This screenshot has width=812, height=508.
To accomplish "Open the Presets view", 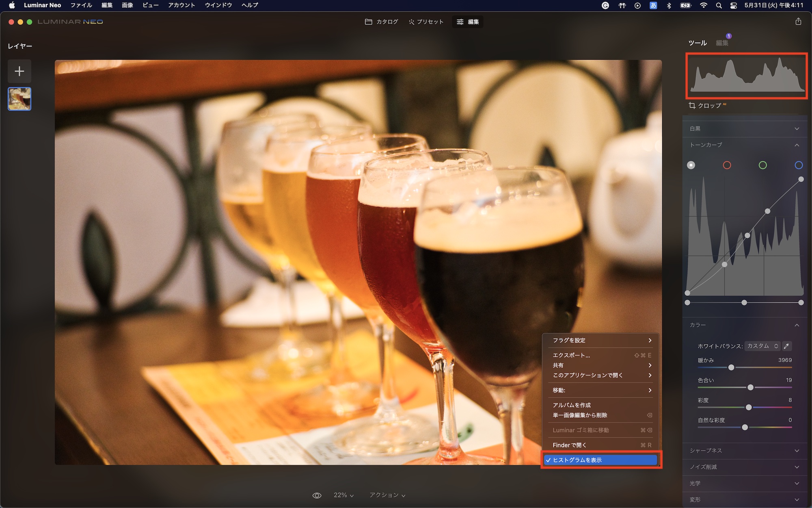I will click(x=426, y=22).
